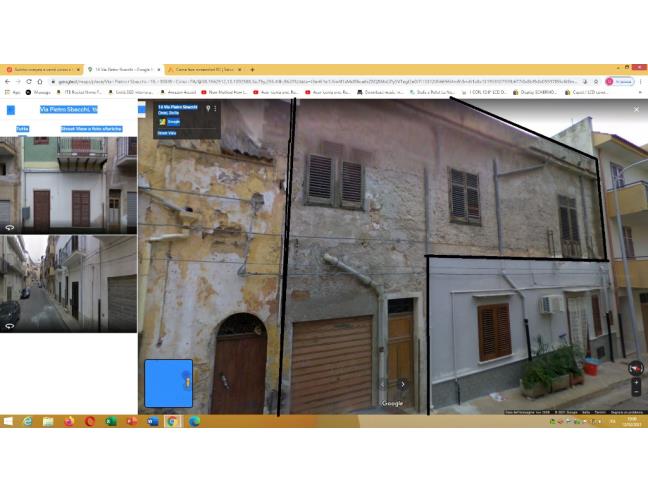The image size is (648, 492).
Task: Go back using the browser back arrow
Action: tap(7, 81)
